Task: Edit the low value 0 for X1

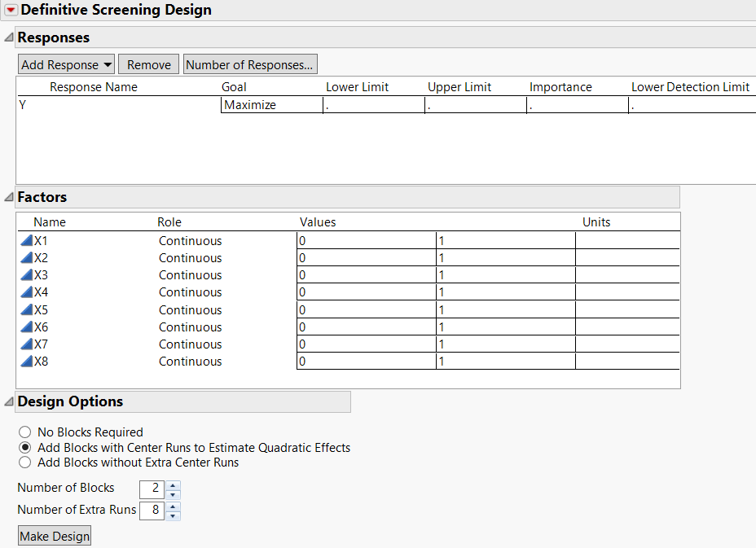Action: pyautogui.click(x=367, y=240)
